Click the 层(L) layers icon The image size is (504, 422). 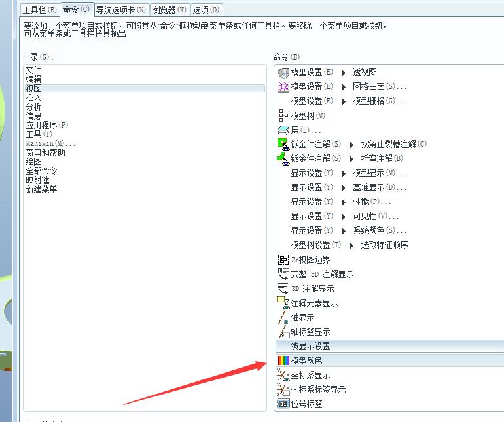click(283, 130)
